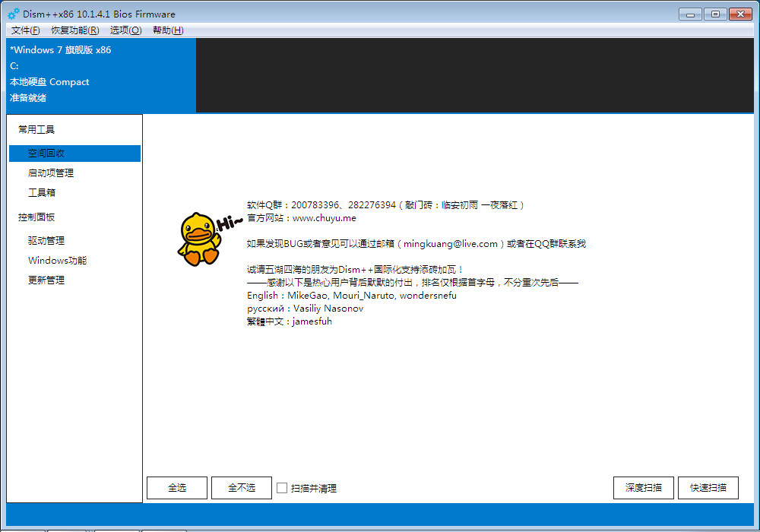Open the 选项(O) menu
The width and height of the screenshot is (760, 532).
coord(125,30)
